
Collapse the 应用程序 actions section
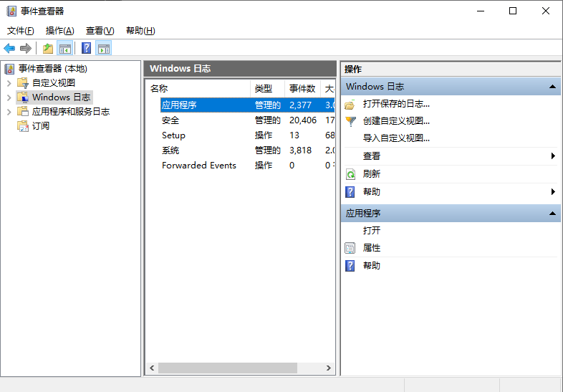[x=552, y=214]
